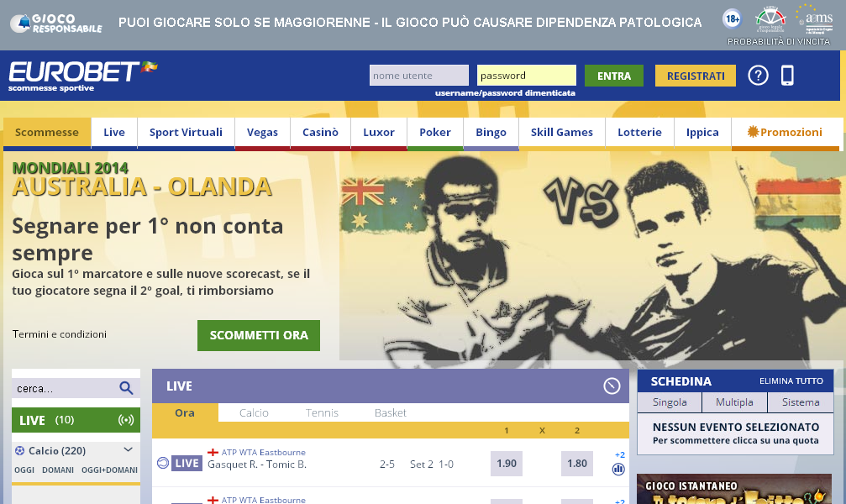Viewport: 846px width, 504px height.
Task: Click the nome utente input field
Action: tap(418, 75)
